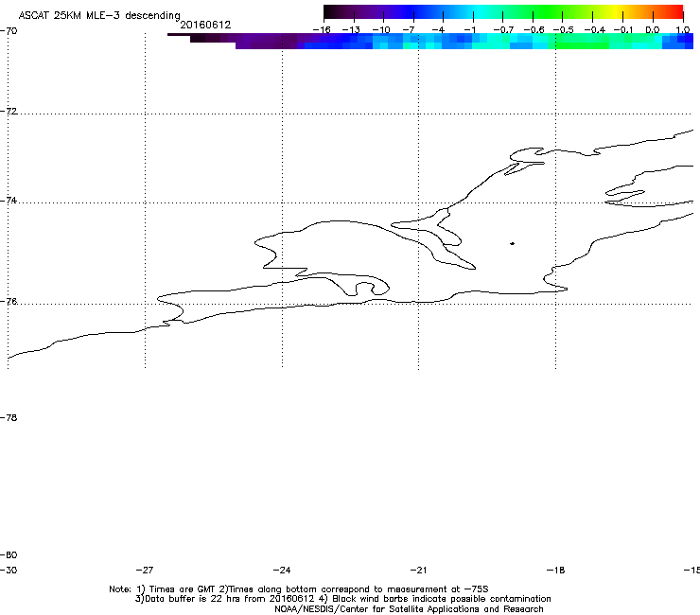This screenshot has height=615, width=700.
Task: Click the "-70" latitude axis label
Action: [x=9, y=31]
